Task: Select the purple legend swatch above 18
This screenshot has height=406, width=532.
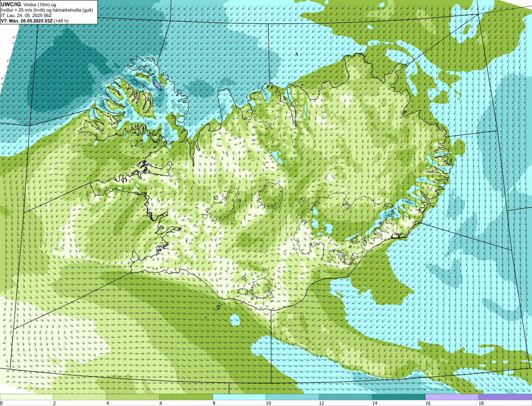Action: click(505, 397)
